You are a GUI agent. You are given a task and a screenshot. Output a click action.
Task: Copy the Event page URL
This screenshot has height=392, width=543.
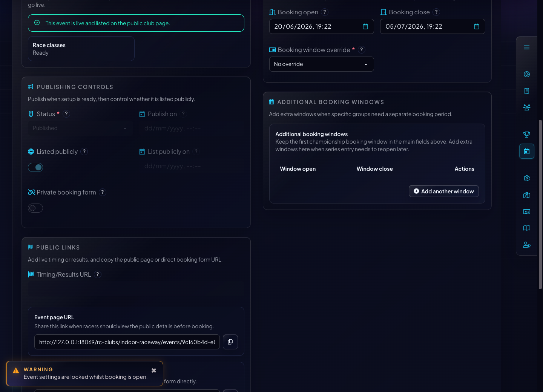pos(230,342)
